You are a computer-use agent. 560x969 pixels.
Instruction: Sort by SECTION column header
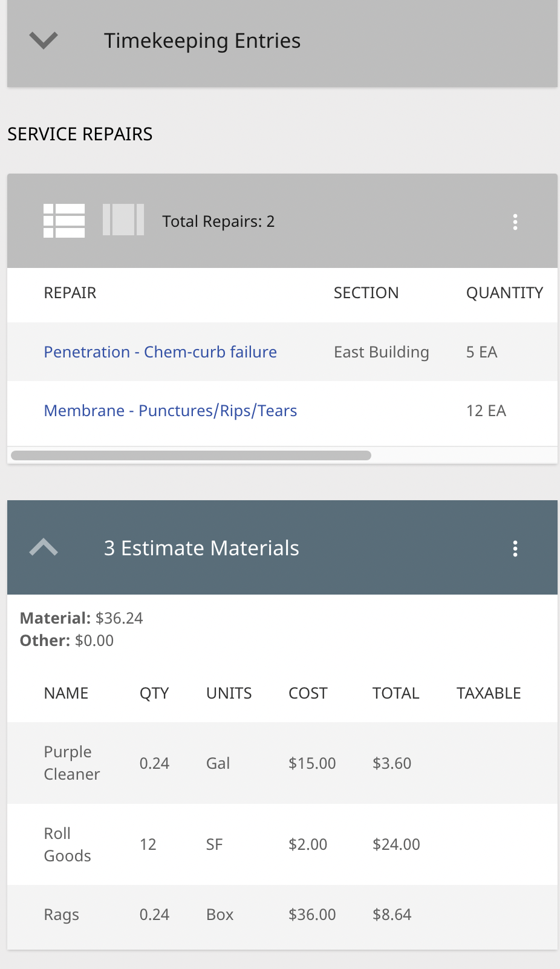click(x=366, y=293)
